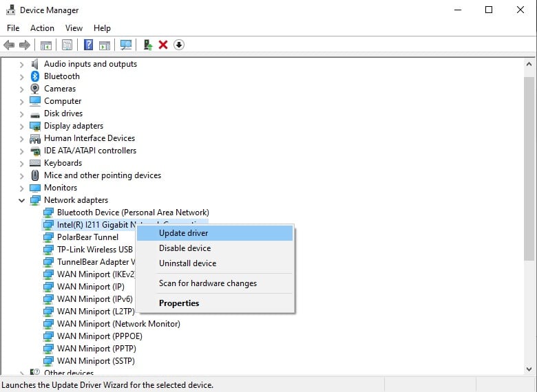Viewport: 537px width, 392px height.
Task: Click the scrollbar up arrow
Action: 529,64
